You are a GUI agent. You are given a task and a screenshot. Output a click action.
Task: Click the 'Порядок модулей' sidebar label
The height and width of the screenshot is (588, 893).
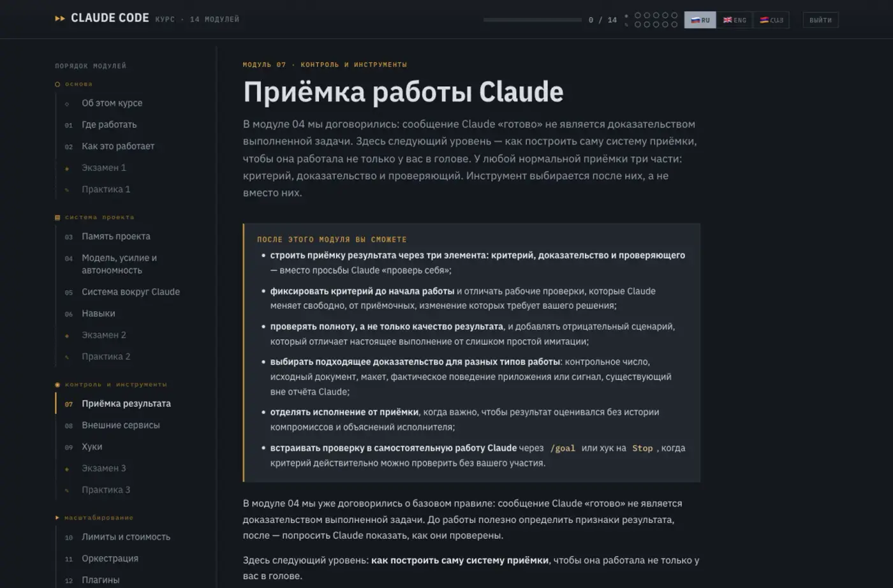[91, 66]
